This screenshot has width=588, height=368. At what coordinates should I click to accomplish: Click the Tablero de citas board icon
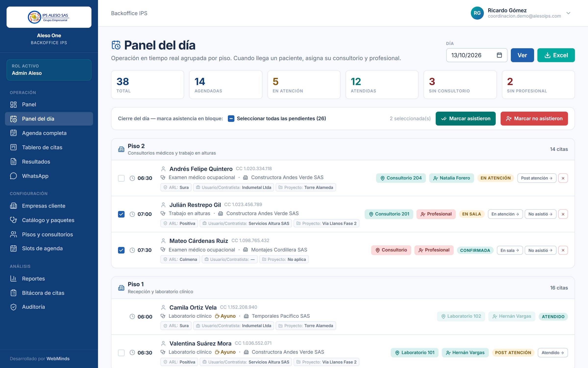pyautogui.click(x=13, y=147)
